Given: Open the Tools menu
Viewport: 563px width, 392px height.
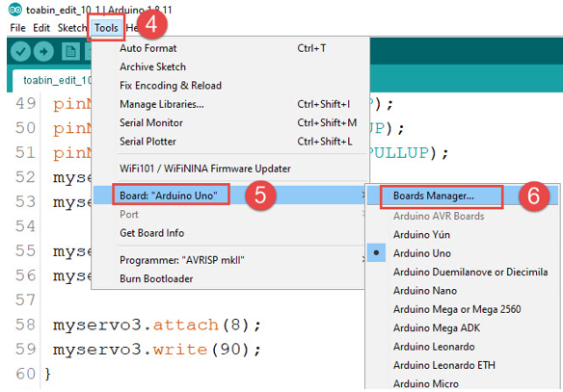Looking at the screenshot, I should pos(106,28).
